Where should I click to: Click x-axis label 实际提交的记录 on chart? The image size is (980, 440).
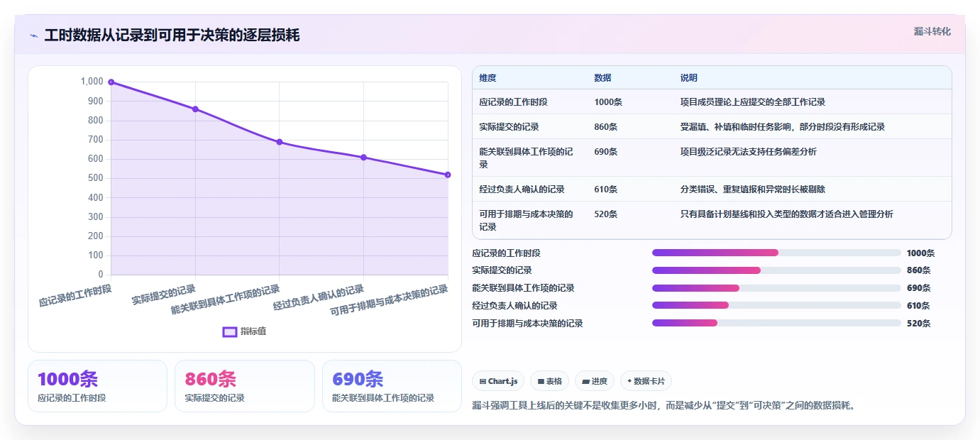pos(164,295)
